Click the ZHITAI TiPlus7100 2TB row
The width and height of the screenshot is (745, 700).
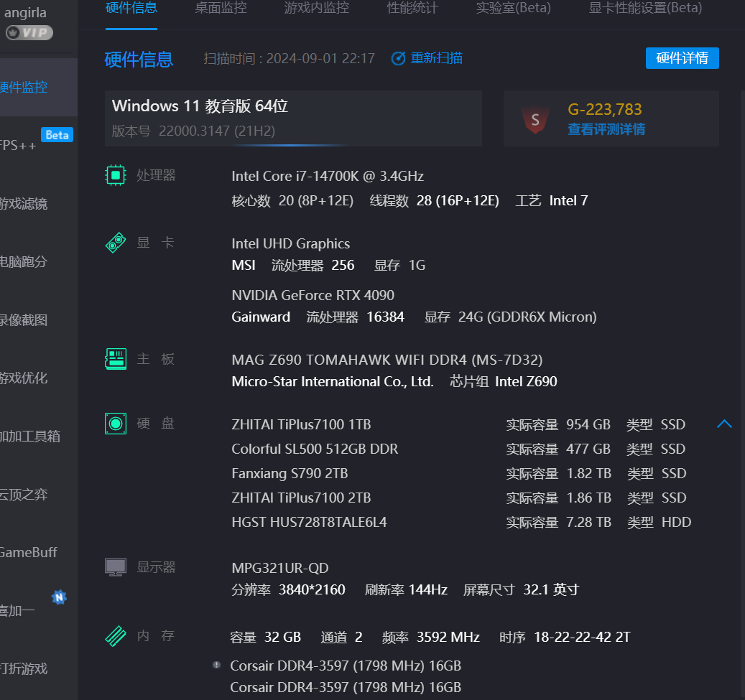(458, 498)
